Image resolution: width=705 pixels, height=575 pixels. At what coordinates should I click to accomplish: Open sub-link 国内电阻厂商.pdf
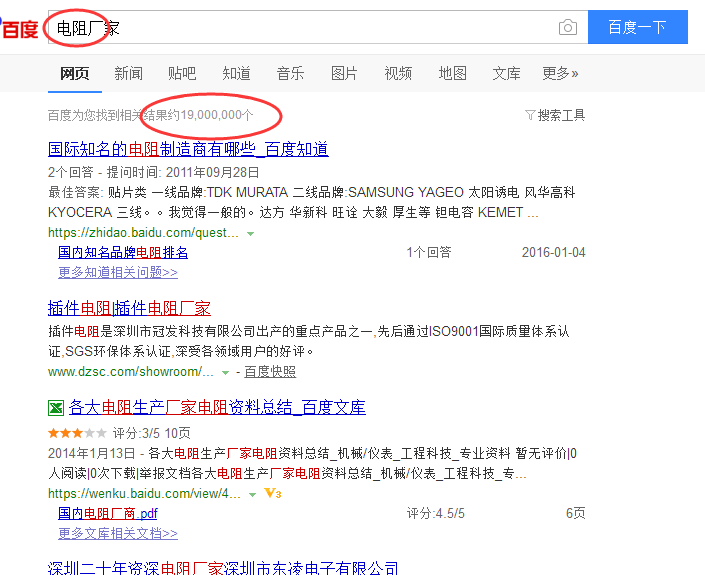click(108, 513)
